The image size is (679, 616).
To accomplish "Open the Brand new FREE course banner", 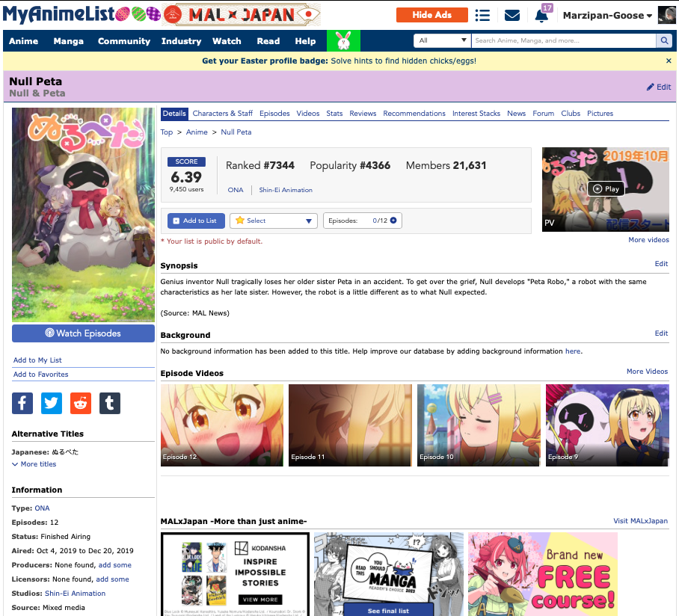I will tap(543, 574).
